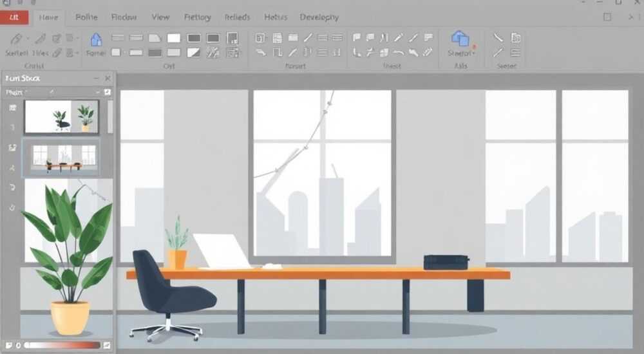644x354 pixels.
Task: Click the top sidebar icon in Fun Stock
Action: [13, 107]
